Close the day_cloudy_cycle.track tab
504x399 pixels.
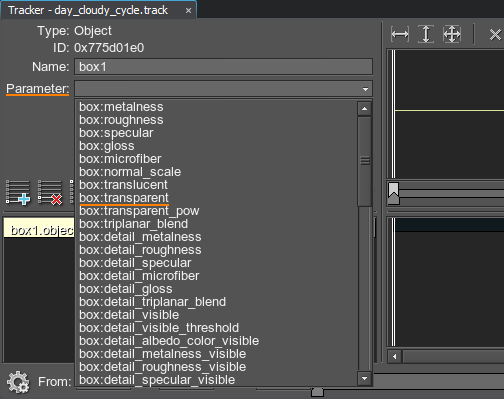tap(188, 11)
